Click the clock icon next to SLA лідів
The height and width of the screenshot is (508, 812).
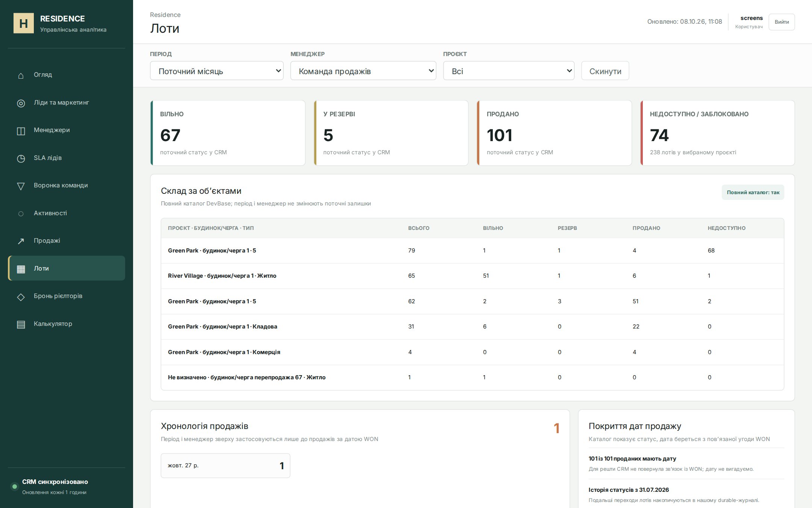tap(21, 158)
